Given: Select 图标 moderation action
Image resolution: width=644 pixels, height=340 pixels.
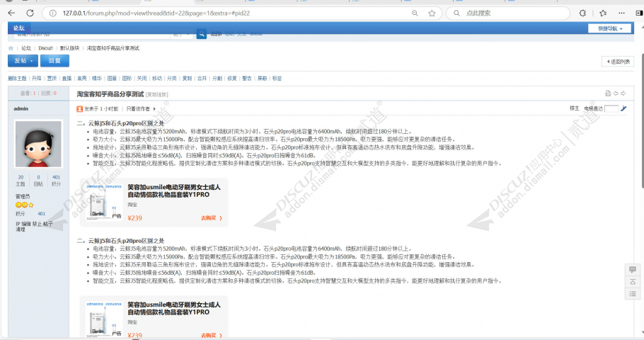Looking at the screenshot, I should (127, 78).
